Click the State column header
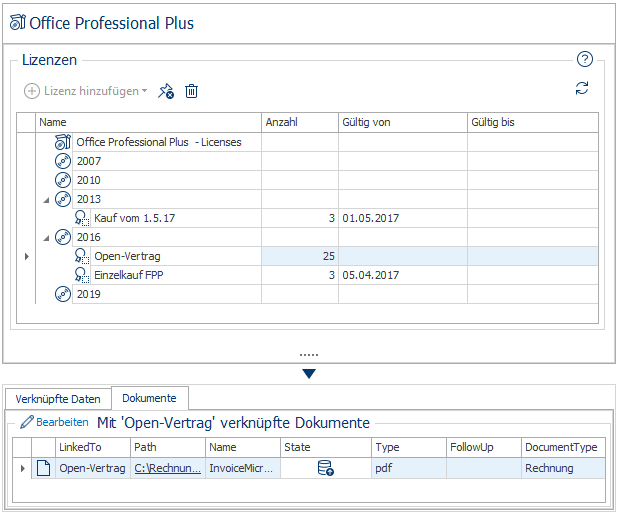Viewport: 620px width, 512px height. pyautogui.click(x=326, y=448)
